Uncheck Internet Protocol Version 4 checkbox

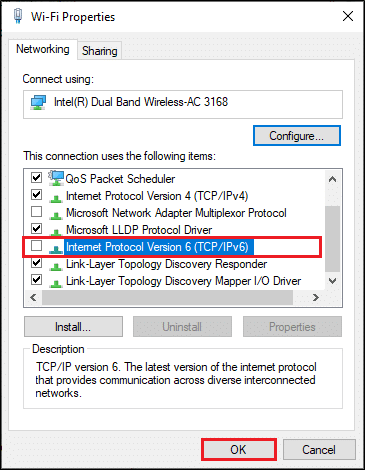pyautogui.click(x=36, y=194)
